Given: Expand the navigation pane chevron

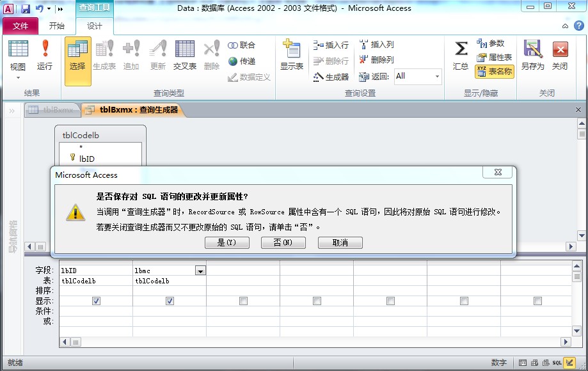Looking at the screenshot, I should tap(12, 111).
